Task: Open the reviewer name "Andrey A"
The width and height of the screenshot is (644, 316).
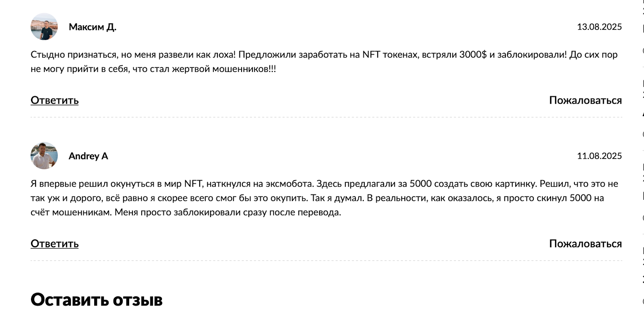Action: click(88, 156)
